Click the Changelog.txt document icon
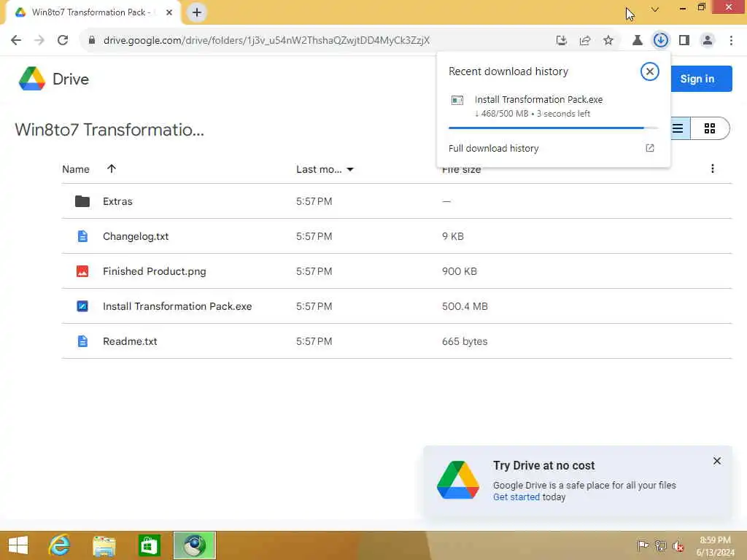Screen dimensions: 747x560 click(x=82, y=236)
